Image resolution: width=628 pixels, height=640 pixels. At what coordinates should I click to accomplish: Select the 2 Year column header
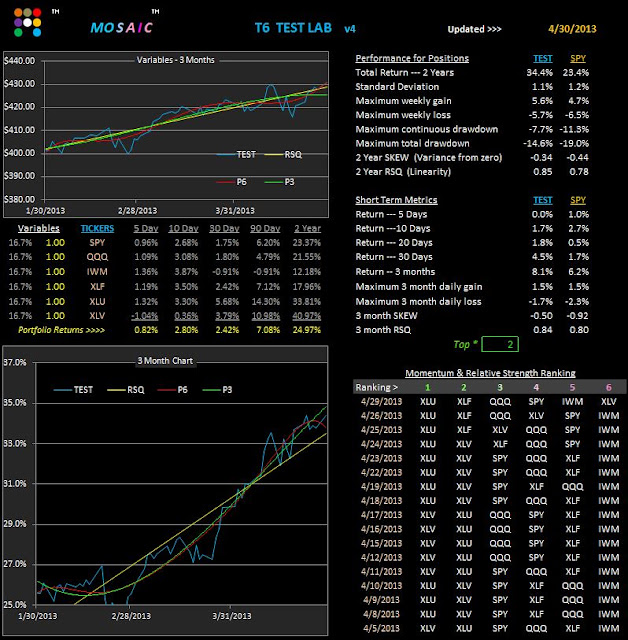(x=308, y=229)
